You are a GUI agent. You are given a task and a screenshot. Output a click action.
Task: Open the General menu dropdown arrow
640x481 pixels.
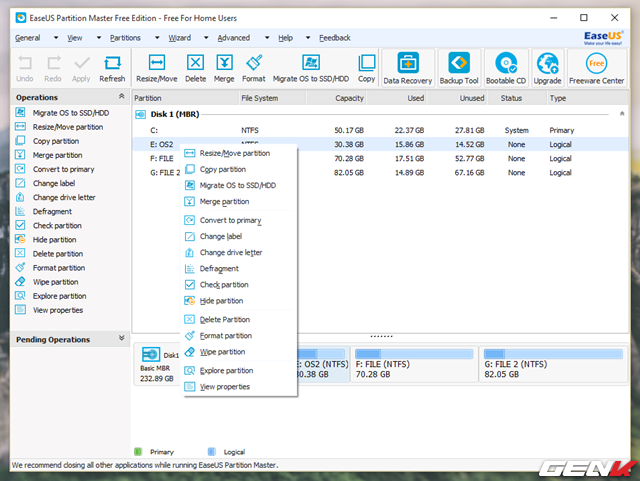click(x=56, y=38)
